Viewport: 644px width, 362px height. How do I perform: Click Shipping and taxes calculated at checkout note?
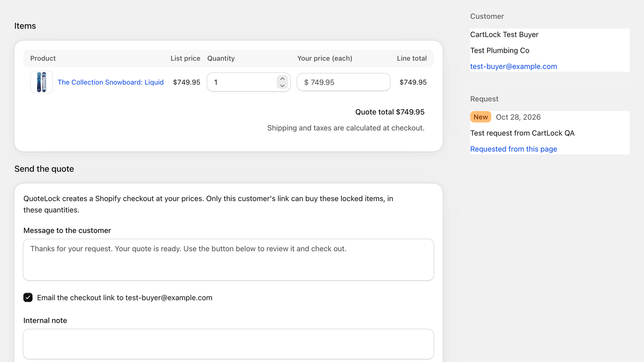[346, 128]
